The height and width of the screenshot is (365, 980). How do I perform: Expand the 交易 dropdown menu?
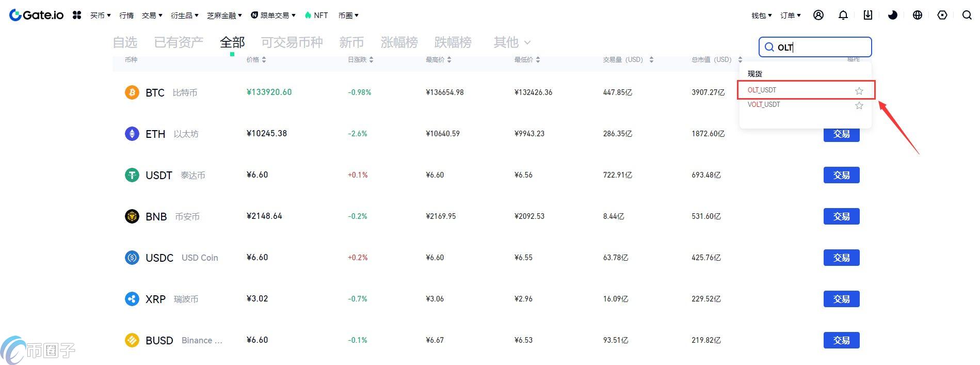[x=152, y=15]
